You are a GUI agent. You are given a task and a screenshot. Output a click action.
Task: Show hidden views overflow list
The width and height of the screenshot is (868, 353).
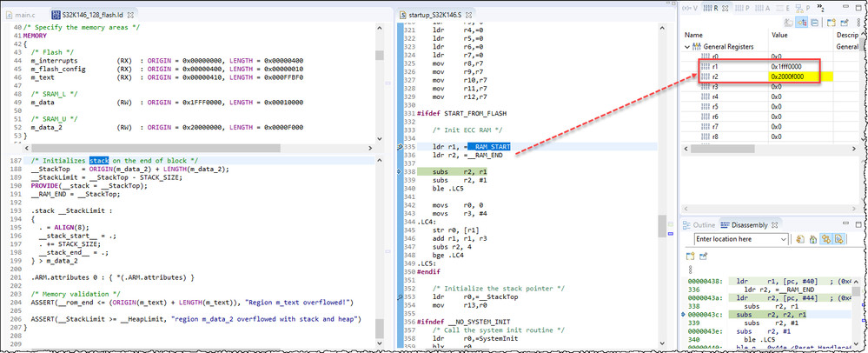[820, 9]
